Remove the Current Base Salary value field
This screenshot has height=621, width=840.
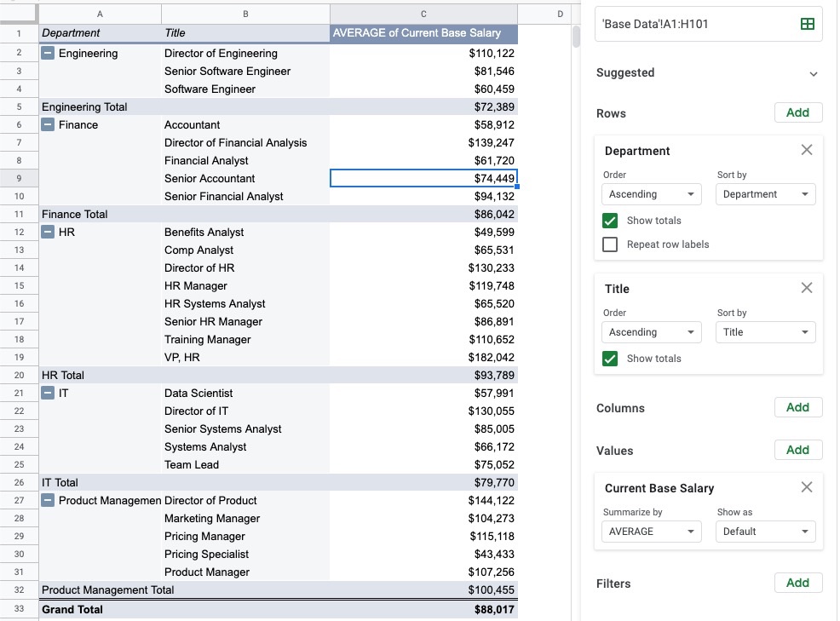[806, 486]
